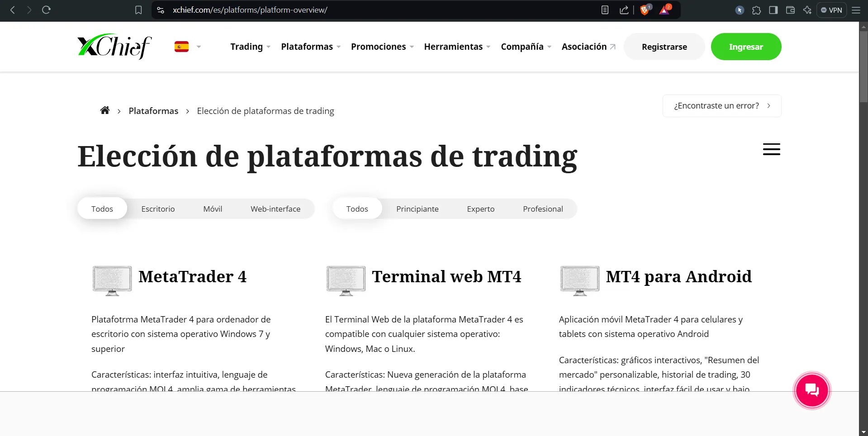
Task: Go back with the browser back arrow
Action: tap(13, 10)
